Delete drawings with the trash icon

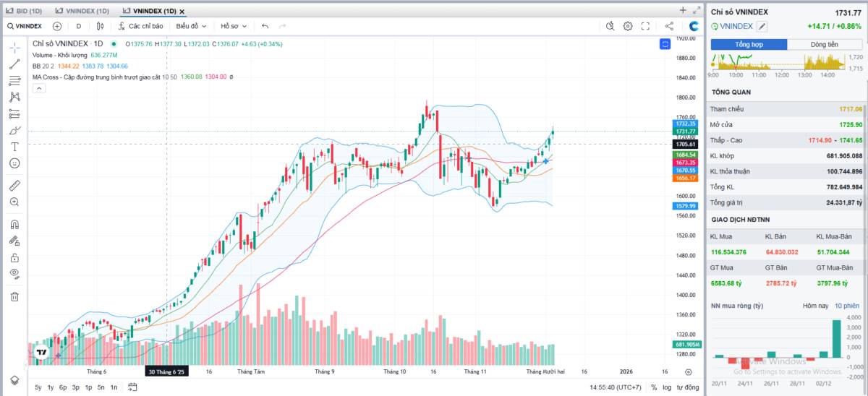[x=14, y=296]
